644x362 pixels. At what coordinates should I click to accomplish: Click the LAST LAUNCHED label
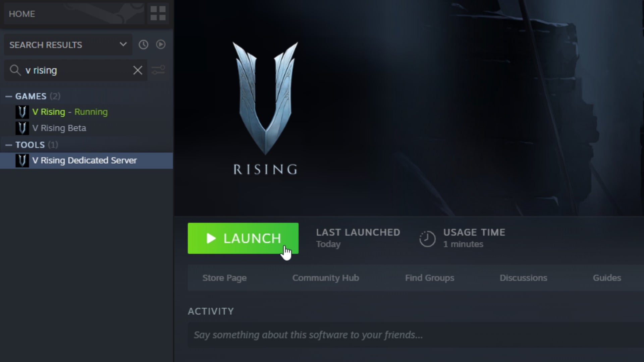click(x=358, y=232)
